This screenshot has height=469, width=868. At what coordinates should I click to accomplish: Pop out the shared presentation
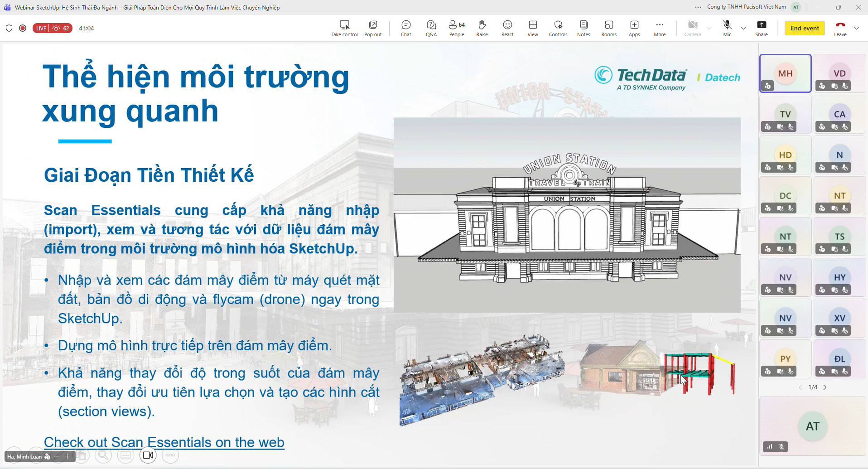tap(373, 28)
